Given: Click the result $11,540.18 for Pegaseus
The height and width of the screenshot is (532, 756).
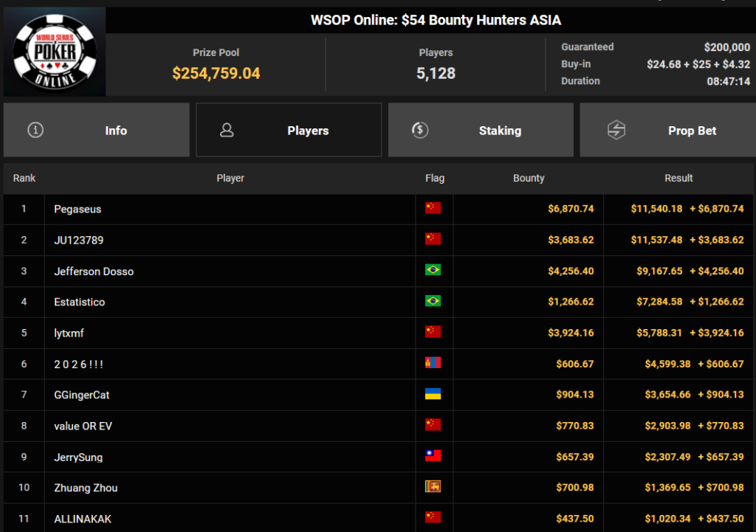Looking at the screenshot, I should pos(656,209).
